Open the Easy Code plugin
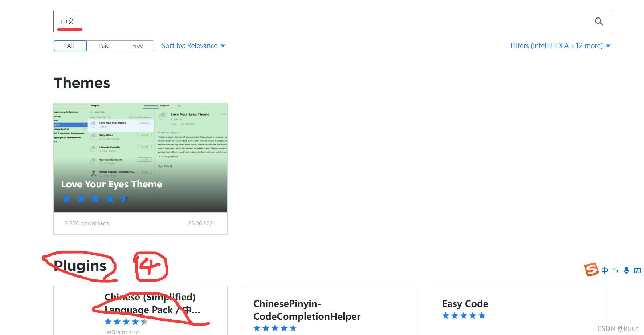 coord(465,304)
